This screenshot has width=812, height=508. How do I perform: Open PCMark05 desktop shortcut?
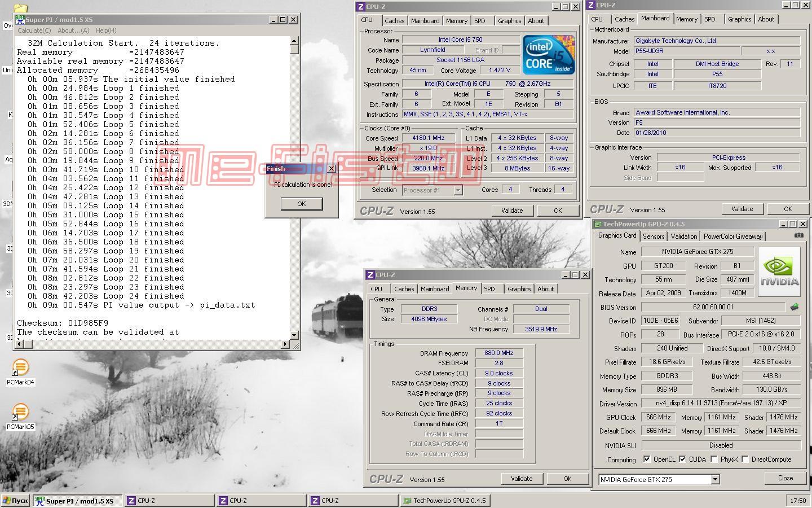click(20, 416)
